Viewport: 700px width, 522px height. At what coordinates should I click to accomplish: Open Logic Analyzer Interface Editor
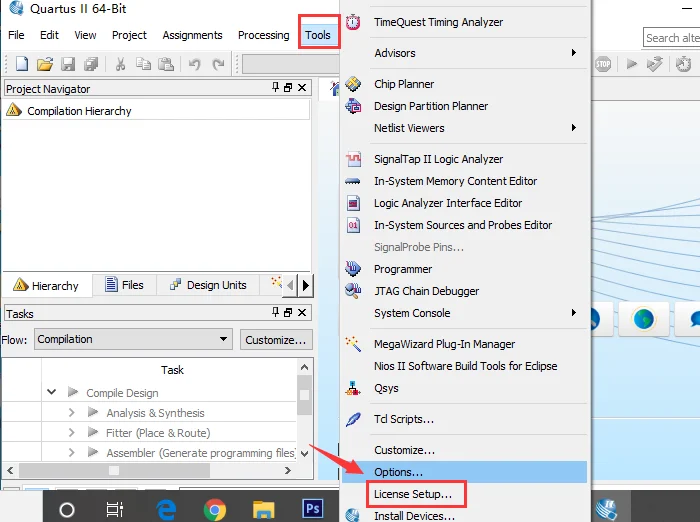point(465,203)
